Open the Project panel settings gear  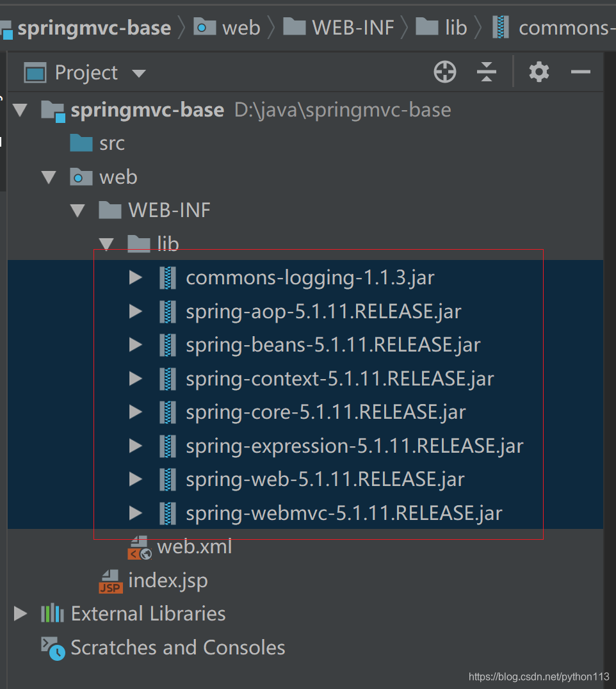click(x=539, y=72)
